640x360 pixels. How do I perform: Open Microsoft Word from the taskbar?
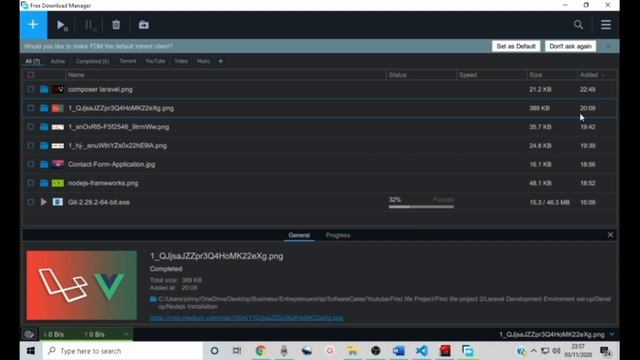tap(398, 351)
